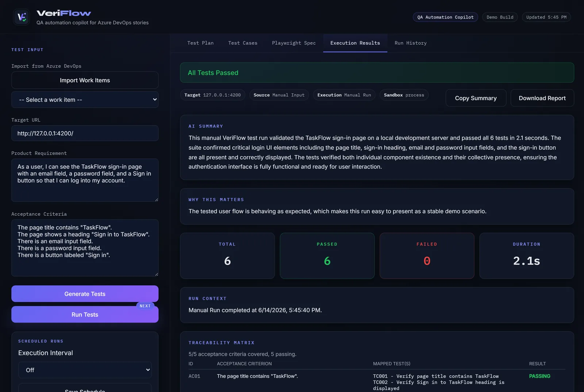Screen dimensions: 584x392
Task: Click the Acceptance Criterion column header
Action: [x=244, y=364]
